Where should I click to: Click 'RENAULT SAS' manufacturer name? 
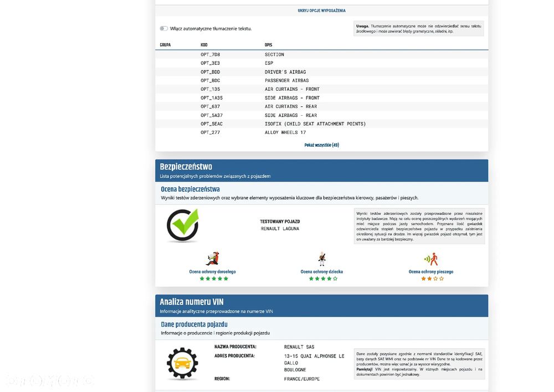[x=299, y=347]
